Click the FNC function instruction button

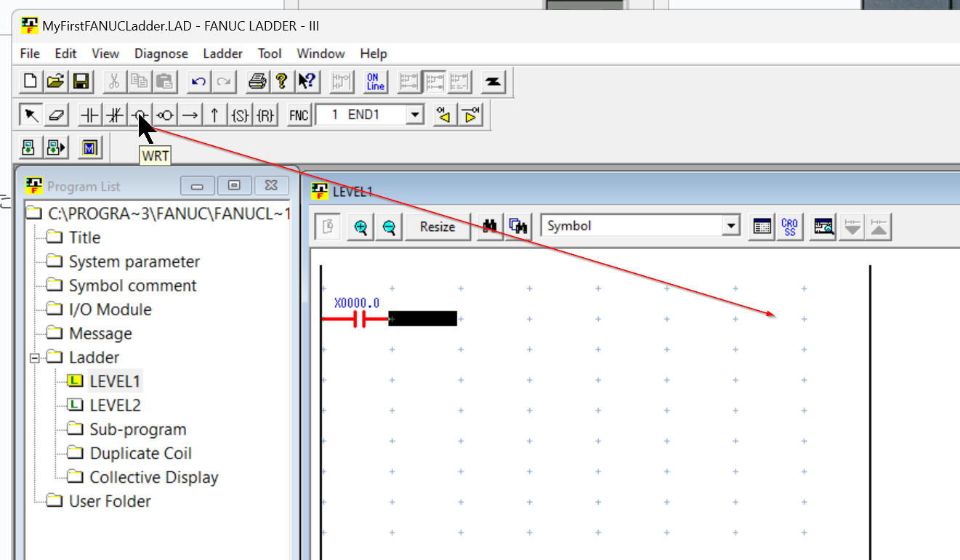coord(299,114)
